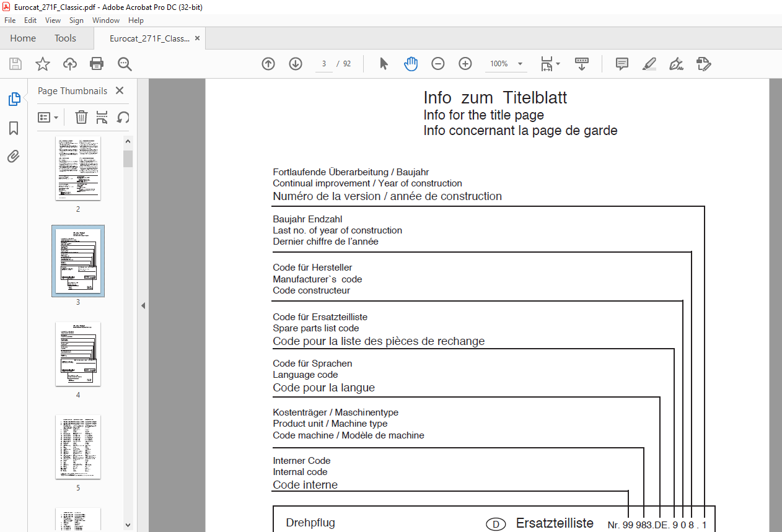782x532 pixels.
Task: Switch to the Home tab
Action: point(23,38)
